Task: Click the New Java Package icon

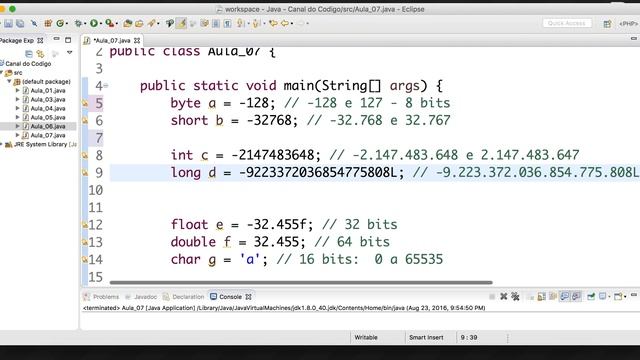Action: (x=48, y=24)
